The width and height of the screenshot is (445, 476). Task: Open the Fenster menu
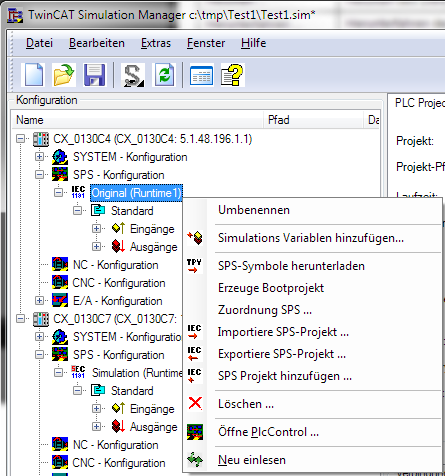click(x=206, y=43)
